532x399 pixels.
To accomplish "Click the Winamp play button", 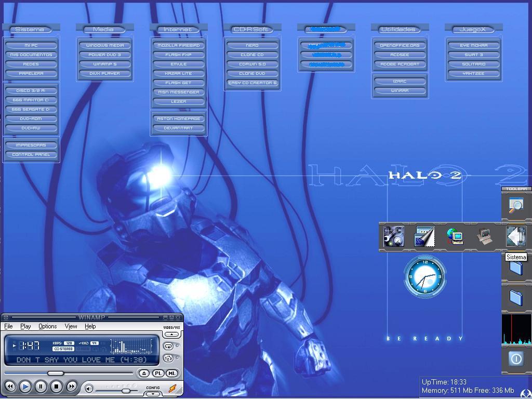I will (x=25, y=386).
